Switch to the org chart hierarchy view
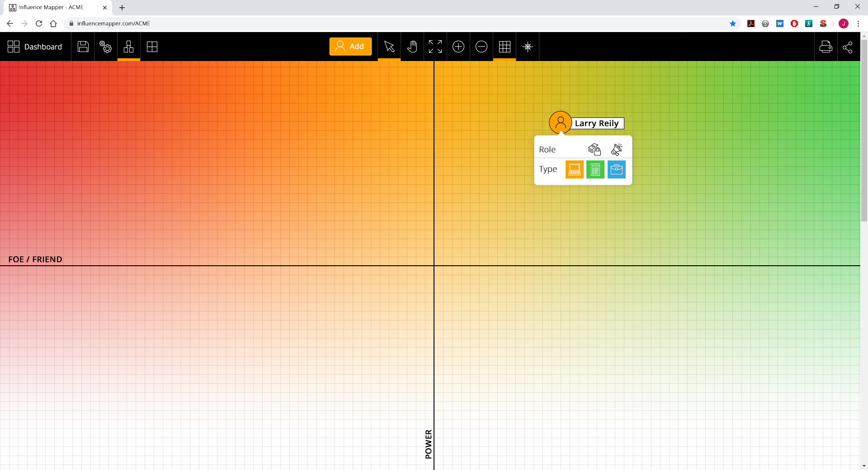The image size is (868, 470). click(x=129, y=47)
